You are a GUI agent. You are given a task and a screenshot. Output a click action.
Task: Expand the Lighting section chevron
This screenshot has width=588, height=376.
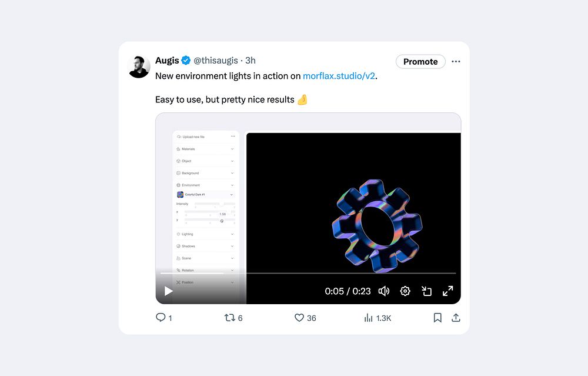[x=232, y=234]
